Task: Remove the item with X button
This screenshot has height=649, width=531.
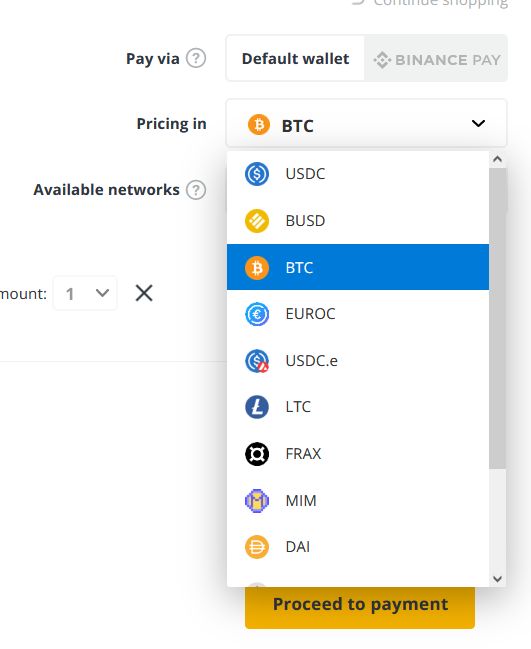Action: tap(144, 293)
